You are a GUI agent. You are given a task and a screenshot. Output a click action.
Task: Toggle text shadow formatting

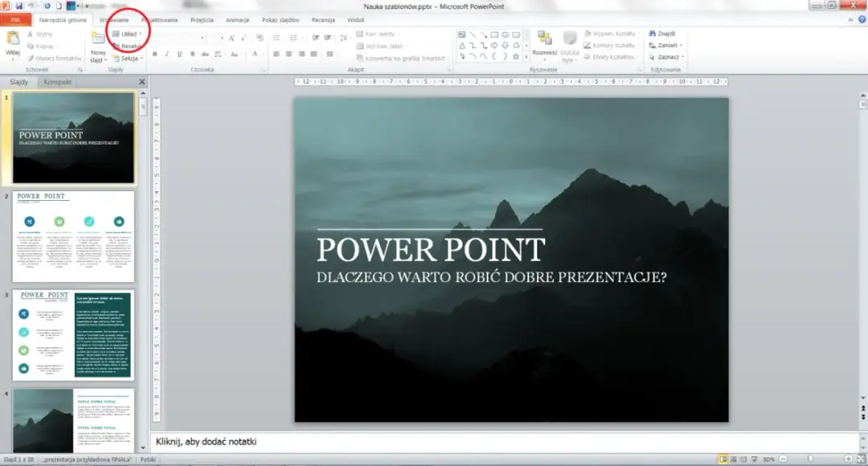(192, 54)
